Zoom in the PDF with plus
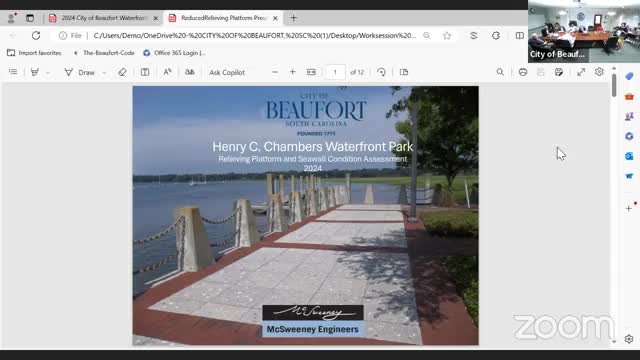The height and width of the screenshot is (360, 640). click(293, 72)
